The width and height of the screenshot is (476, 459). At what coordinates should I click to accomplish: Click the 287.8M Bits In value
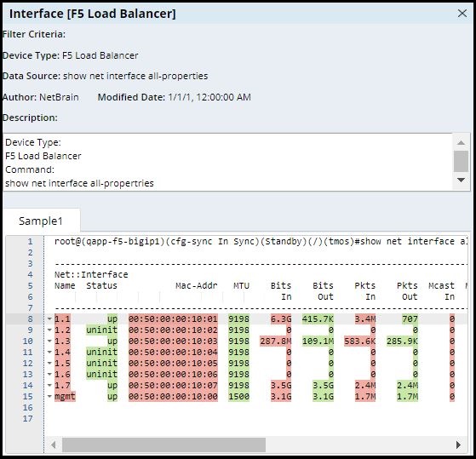pos(276,341)
